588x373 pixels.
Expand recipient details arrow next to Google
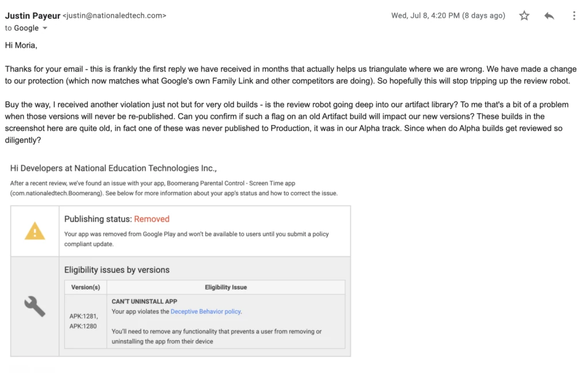coord(45,28)
